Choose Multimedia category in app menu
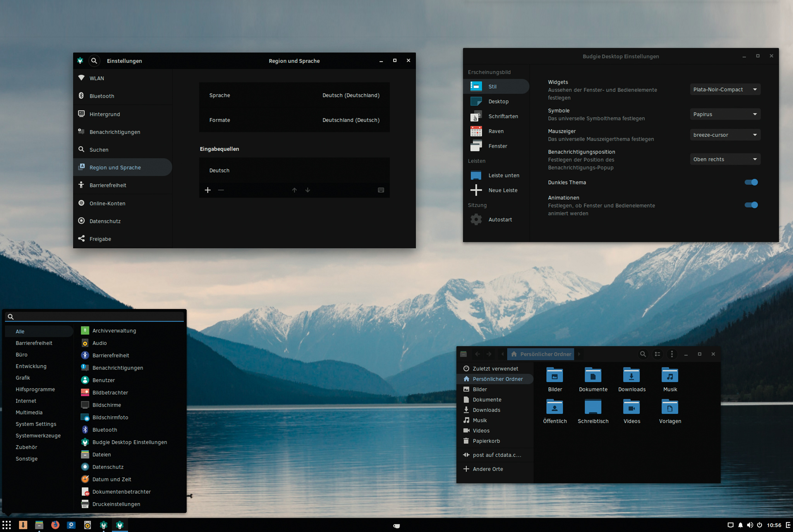The width and height of the screenshot is (793, 532). pyautogui.click(x=29, y=412)
